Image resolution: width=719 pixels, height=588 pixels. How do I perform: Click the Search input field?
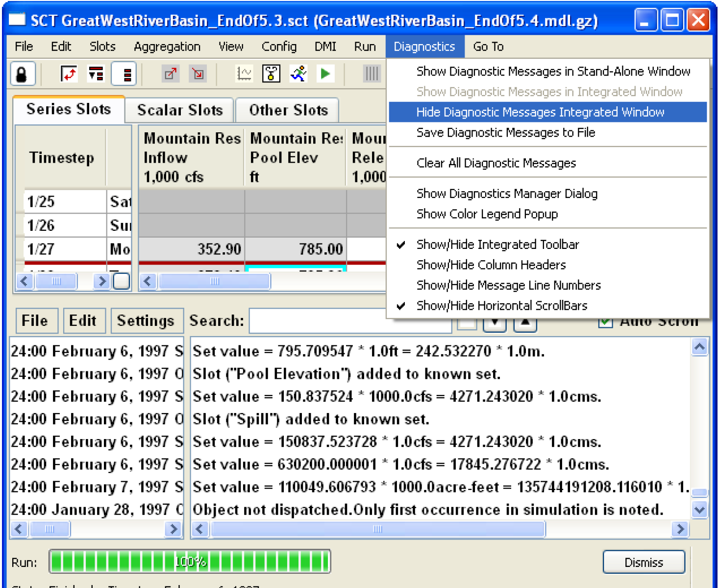click(350, 321)
